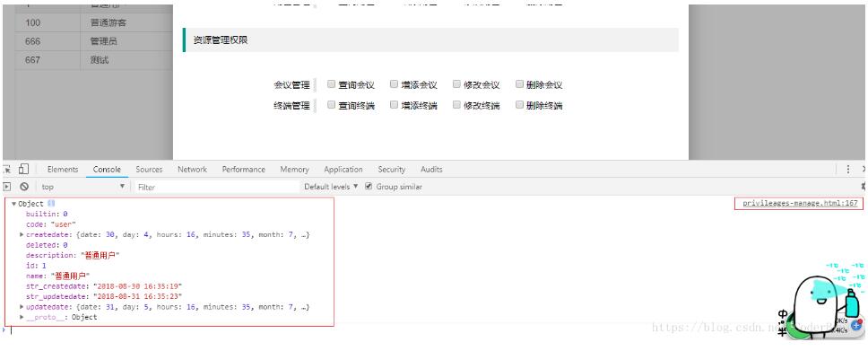This screenshot has width=868, height=351.
Task: Click the id: 1 property
Action: coord(36,266)
